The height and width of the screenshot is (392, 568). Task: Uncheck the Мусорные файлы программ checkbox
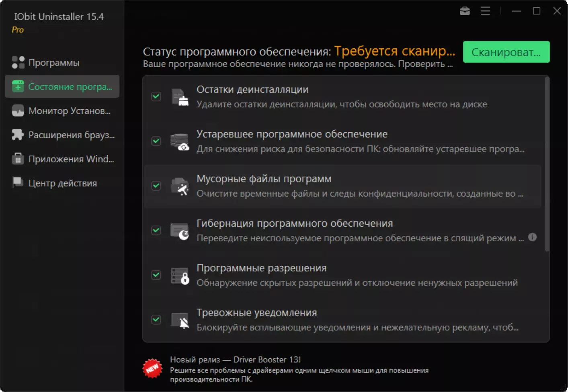point(156,186)
